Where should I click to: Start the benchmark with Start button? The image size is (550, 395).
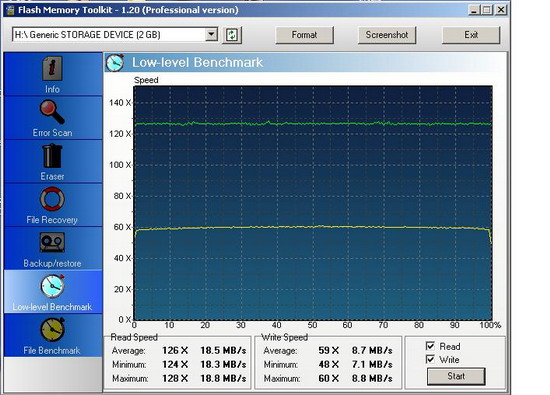[456, 376]
